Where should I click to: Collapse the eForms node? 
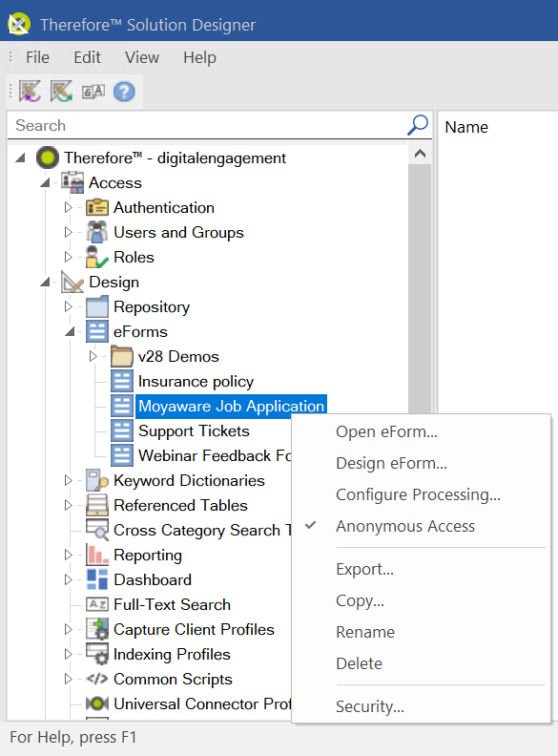[x=71, y=332]
